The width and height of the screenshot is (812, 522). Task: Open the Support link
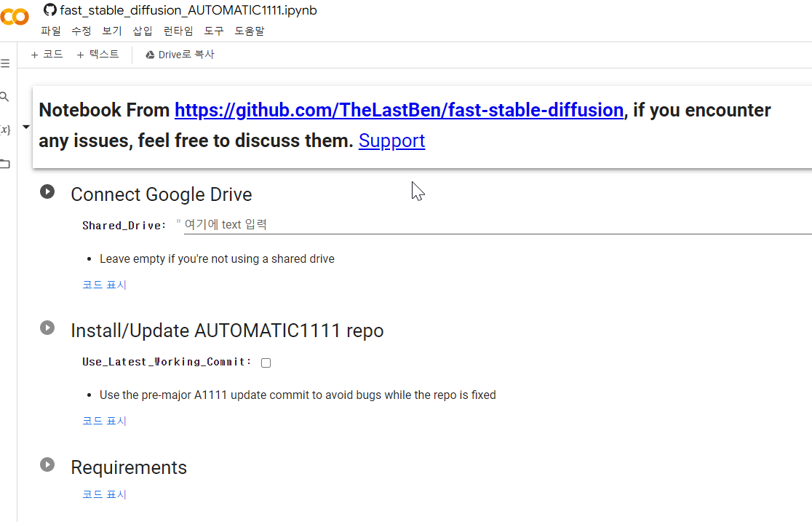tap(391, 141)
